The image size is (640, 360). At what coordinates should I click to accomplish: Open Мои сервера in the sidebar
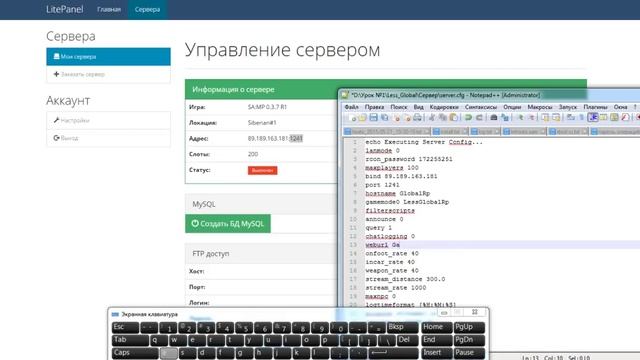pyautogui.click(x=108, y=57)
